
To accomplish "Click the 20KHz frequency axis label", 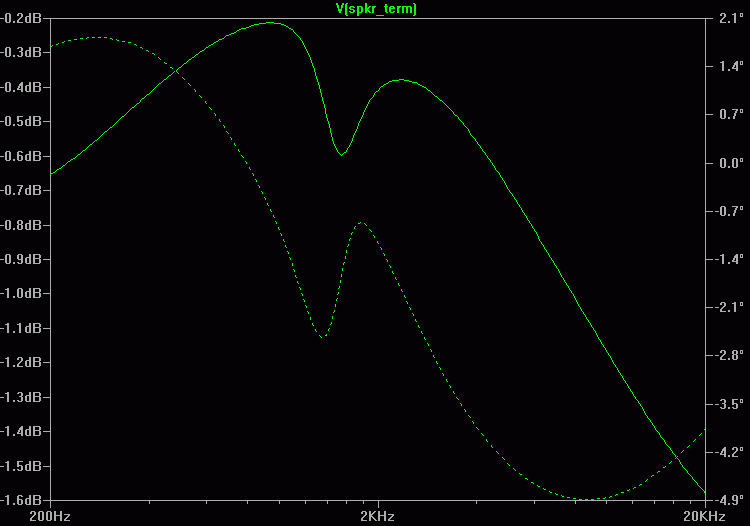I will pyautogui.click(x=704, y=516).
